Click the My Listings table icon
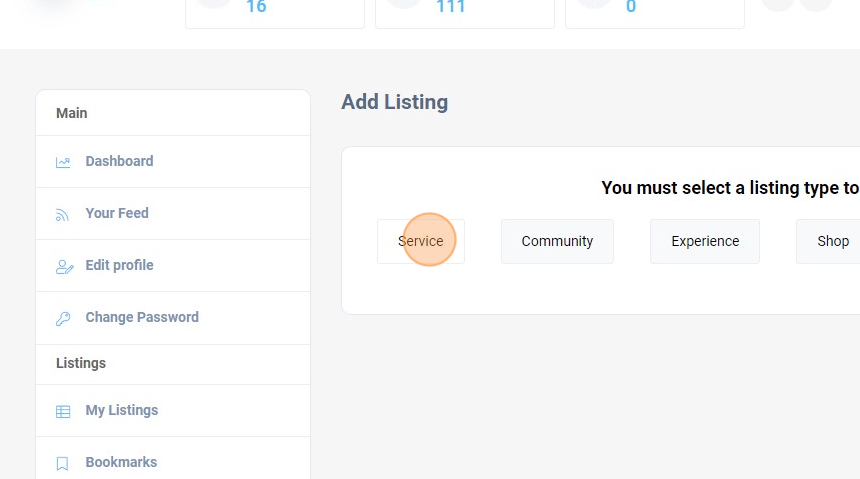Viewport: 860px width, 479px height. 63,411
